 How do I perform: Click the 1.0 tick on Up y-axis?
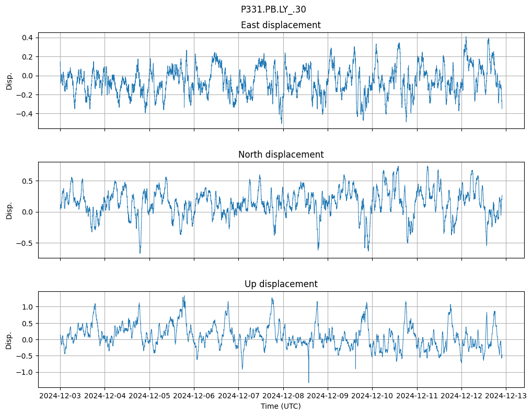(x=27, y=307)
